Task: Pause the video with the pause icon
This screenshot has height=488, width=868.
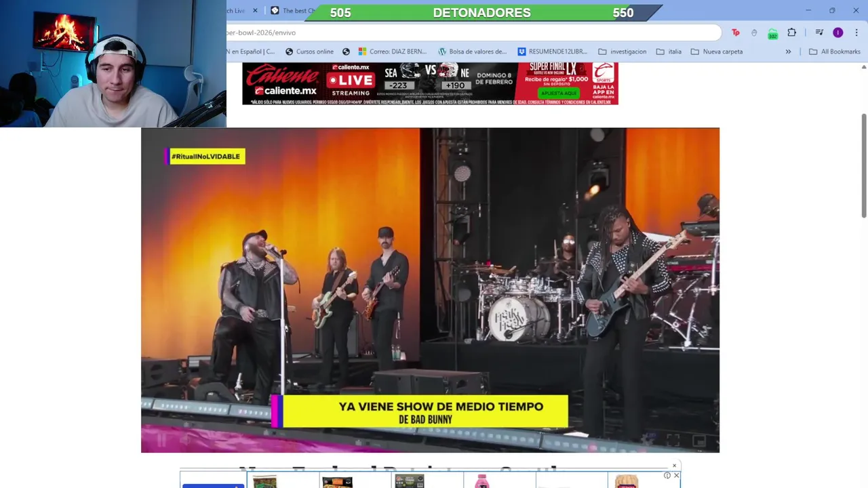Action: coord(161,441)
